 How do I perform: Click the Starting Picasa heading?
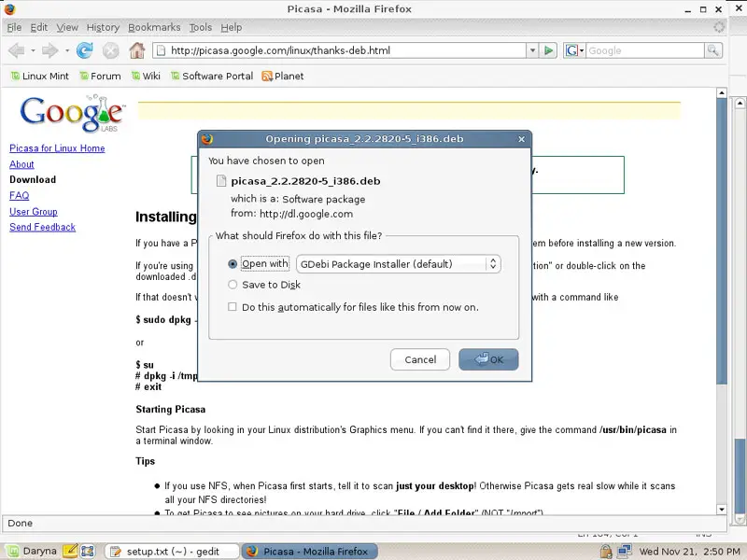171,410
